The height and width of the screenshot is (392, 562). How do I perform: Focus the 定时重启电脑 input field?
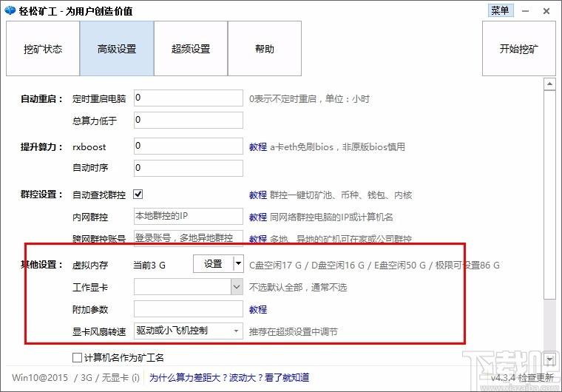pyautogui.click(x=189, y=98)
